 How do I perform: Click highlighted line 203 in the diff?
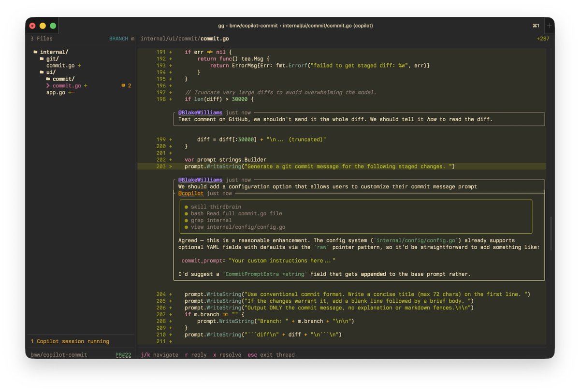pyautogui.click(x=342, y=167)
